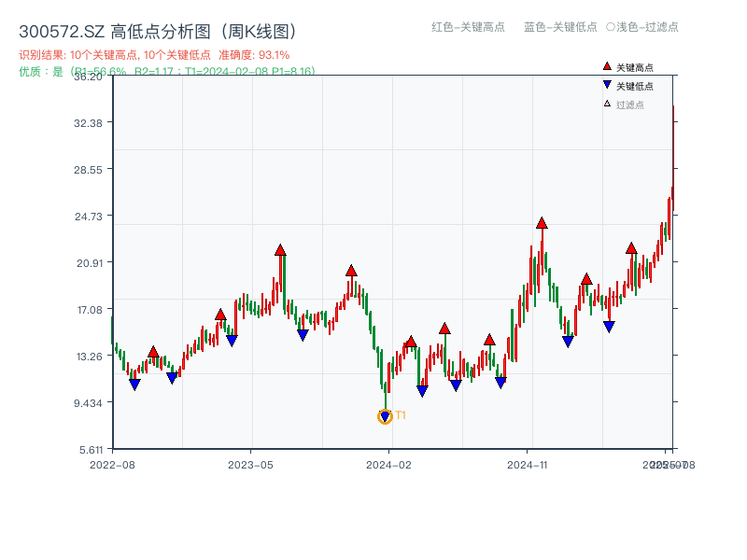Click y-axis label 13.26
Screen dimensions: 747x560
click(x=90, y=357)
